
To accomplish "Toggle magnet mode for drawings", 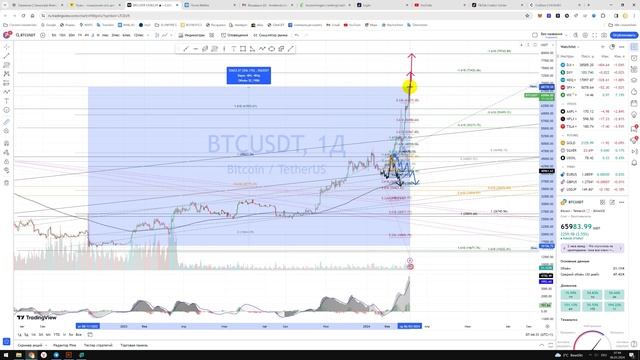I will 7,143.
